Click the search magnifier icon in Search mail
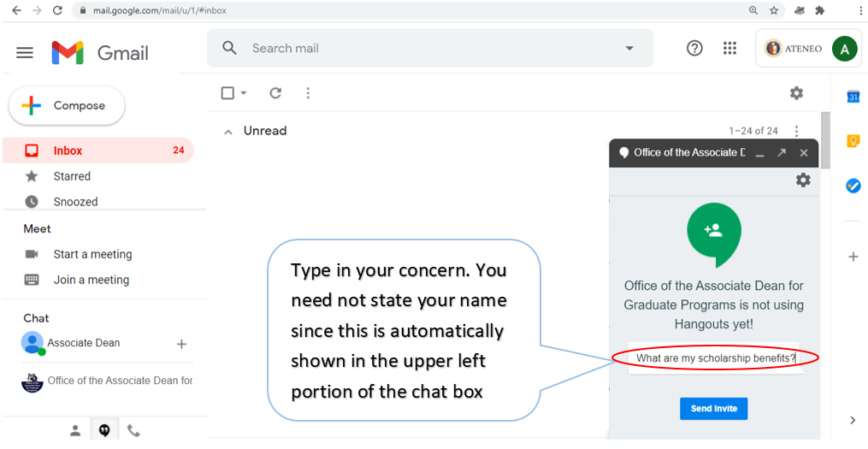 click(229, 48)
